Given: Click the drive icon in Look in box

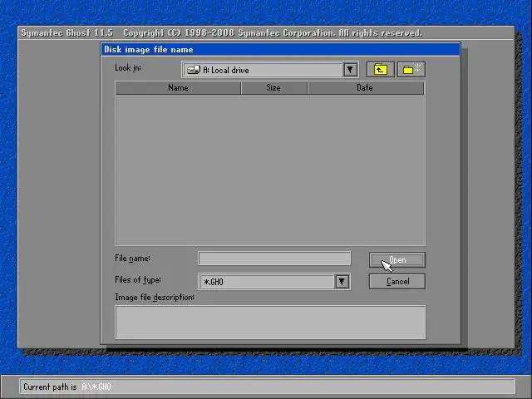Looking at the screenshot, I should (194, 70).
